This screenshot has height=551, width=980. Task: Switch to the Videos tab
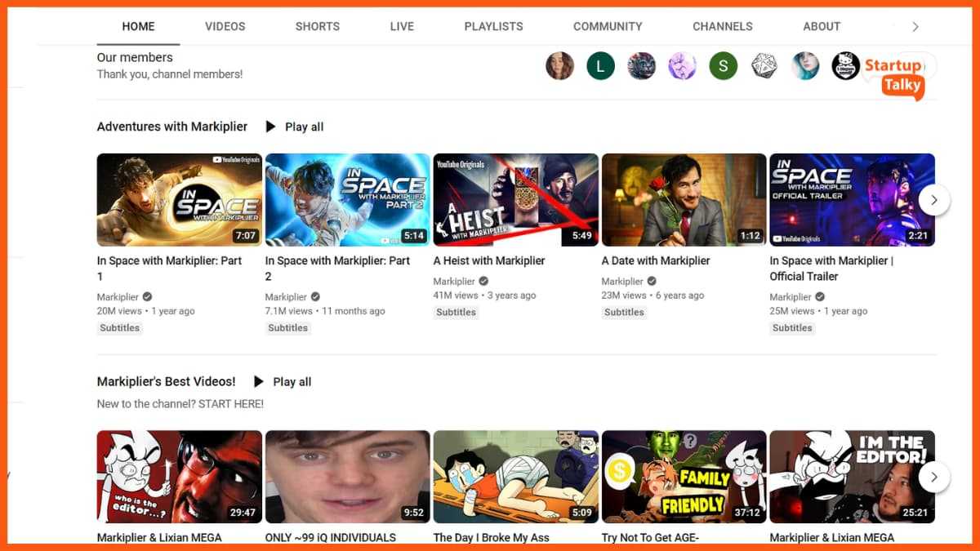tap(225, 26)
